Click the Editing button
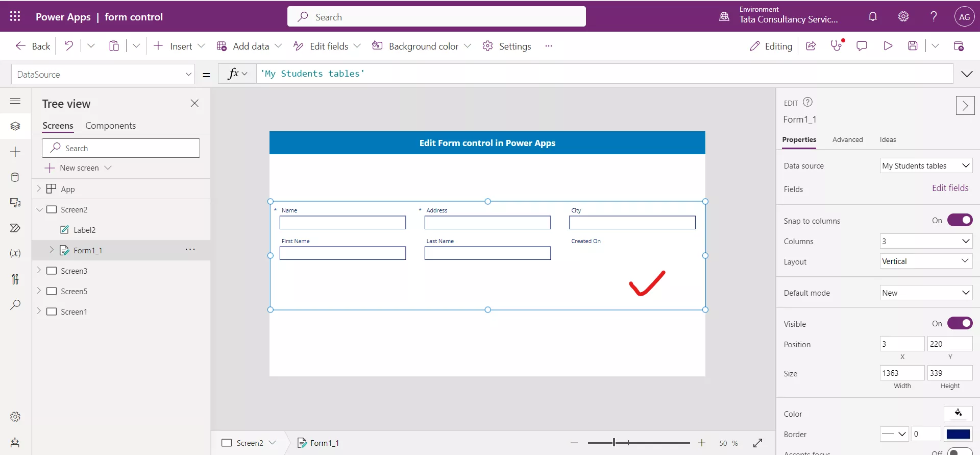 click(771, 46)
